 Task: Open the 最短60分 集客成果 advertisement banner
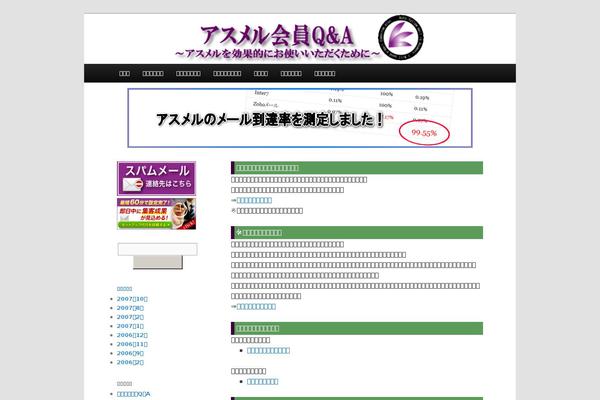click(156, 214)
